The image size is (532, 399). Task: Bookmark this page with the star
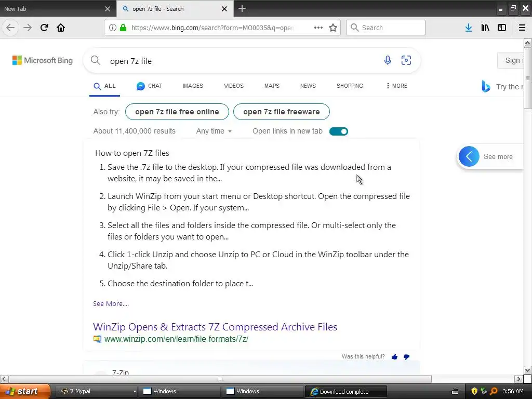point(333,28)
